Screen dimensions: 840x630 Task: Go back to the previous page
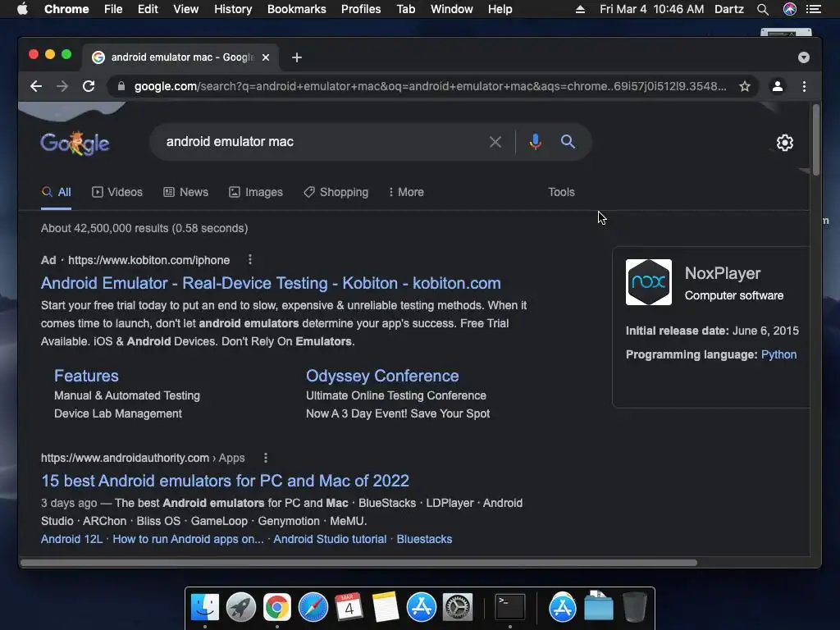(36, 86)
